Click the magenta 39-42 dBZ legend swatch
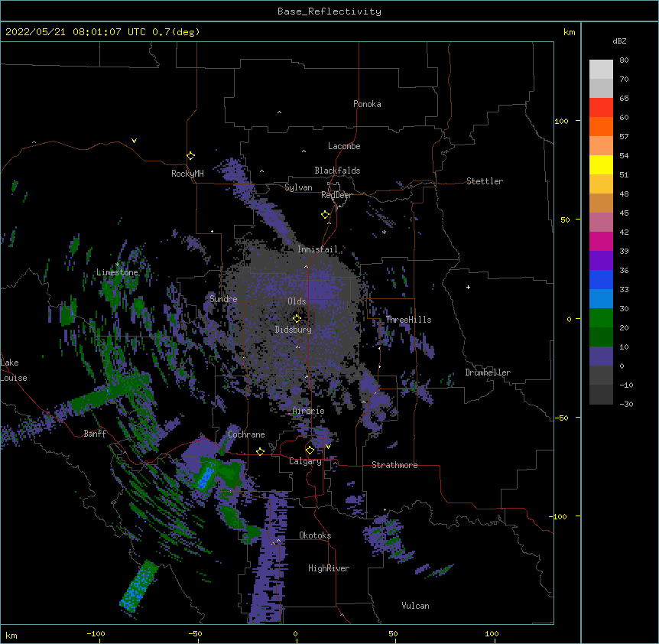 pos(601,241)
